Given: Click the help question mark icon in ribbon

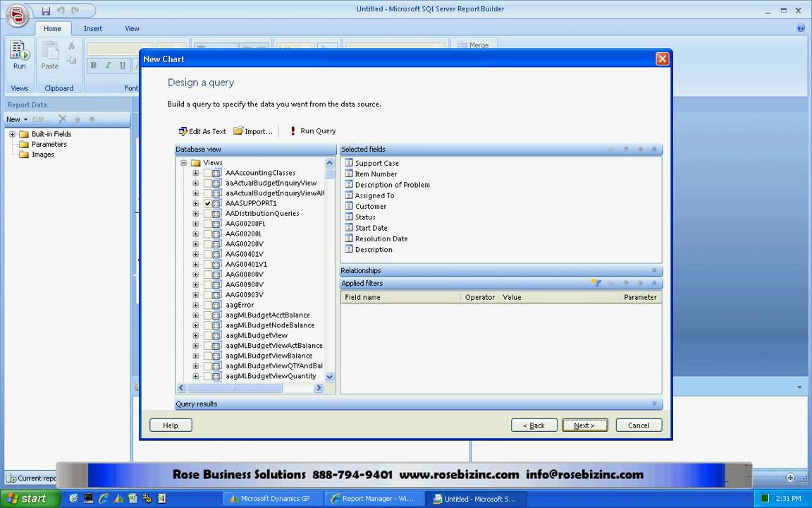Looking at the screenshot, I should tap(801, 28).
